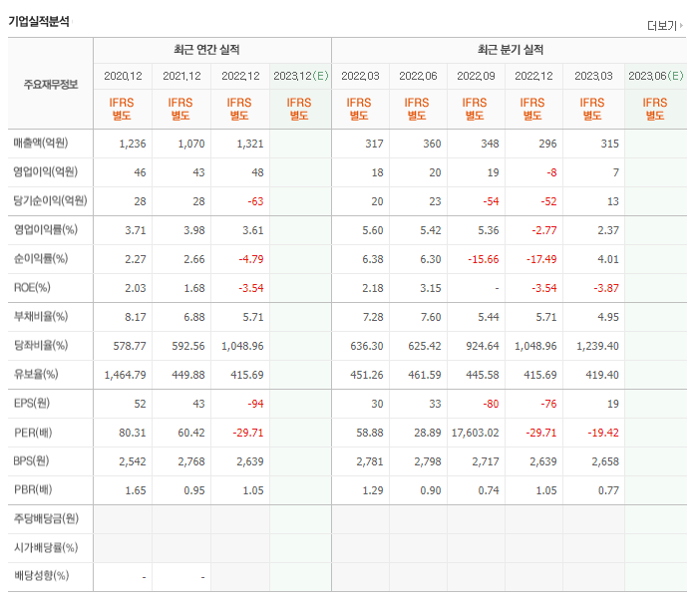The height and width of the screenshot is (598, 700).
Task: Click the 매출액(억원) row label
Action: (41, 143)
